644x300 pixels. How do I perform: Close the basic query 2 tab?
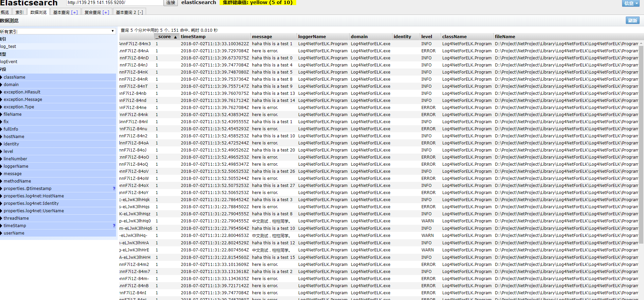[x=140, y=12]
